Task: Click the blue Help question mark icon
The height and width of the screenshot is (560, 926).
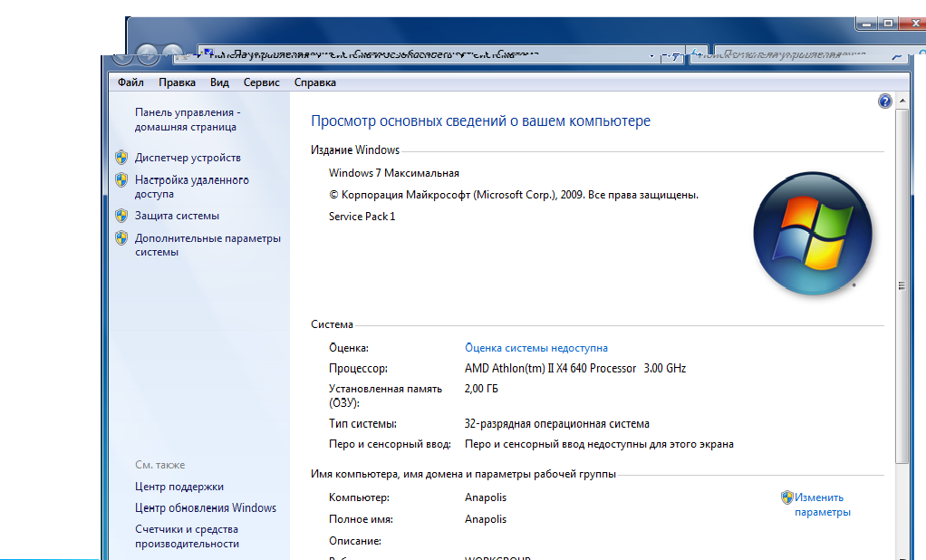Action: 884,101
